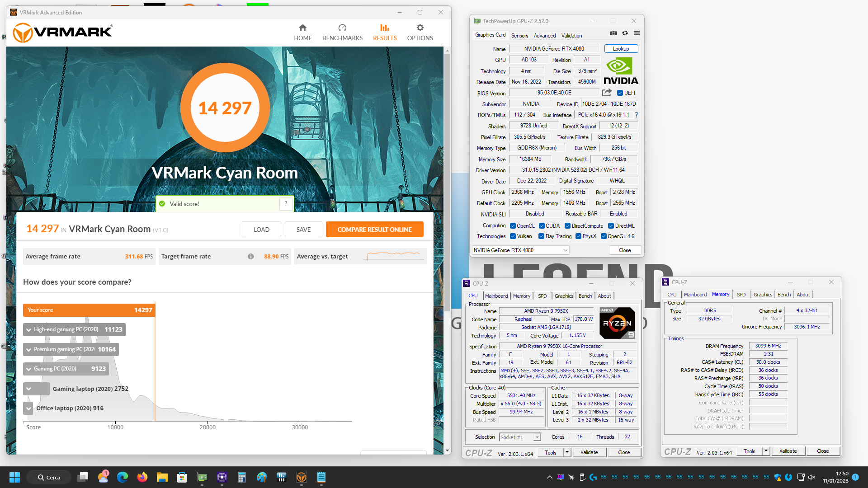Open Bench tab in left CPU-Z
Viewport: 868px width, 488px height.
[x=585, y=296]
